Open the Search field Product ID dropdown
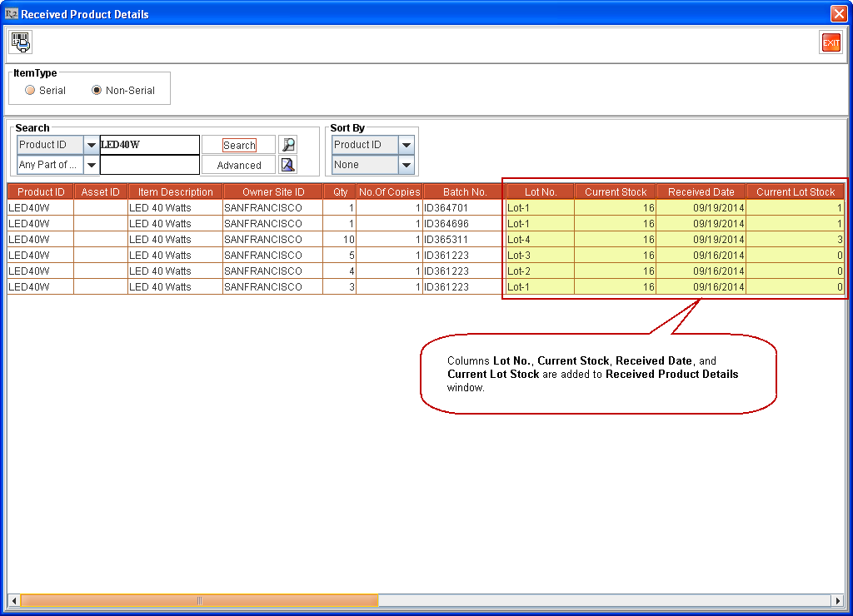The width and height of the screenshot is (853, 616). 91,145
